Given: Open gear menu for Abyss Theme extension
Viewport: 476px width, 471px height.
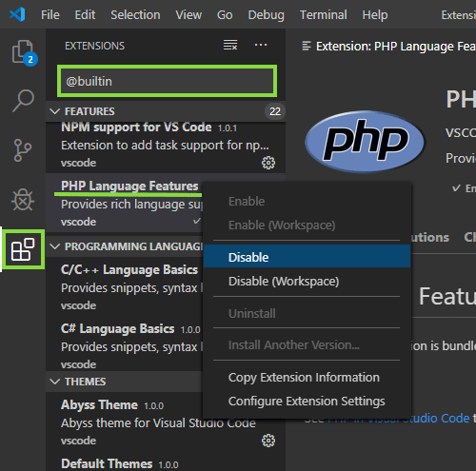Looking at the screenshot, I should 268,441.
